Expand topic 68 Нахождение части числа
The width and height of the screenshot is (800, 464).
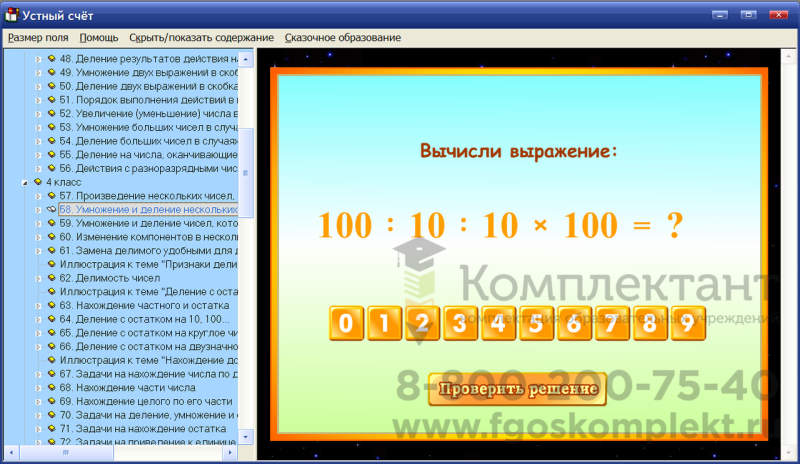(38, 388)
